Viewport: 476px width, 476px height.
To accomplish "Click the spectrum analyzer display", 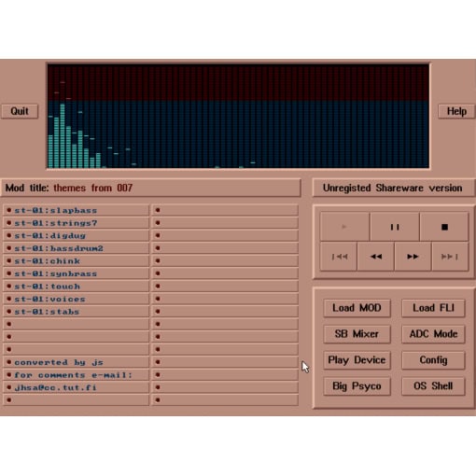I will tap(238, 116).
